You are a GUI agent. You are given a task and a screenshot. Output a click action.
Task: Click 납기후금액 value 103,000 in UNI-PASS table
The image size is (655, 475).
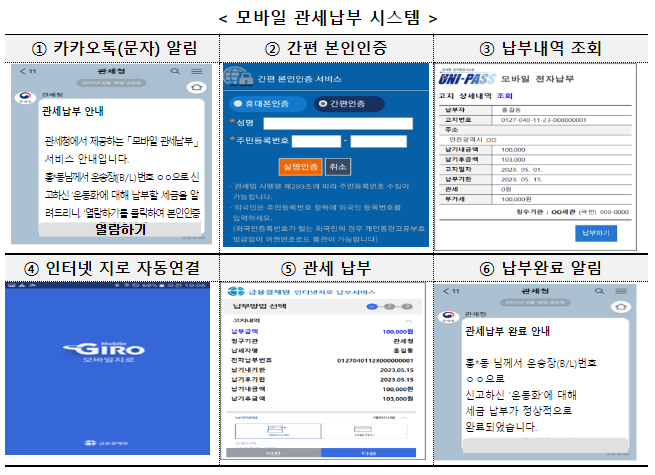point(513,160)
